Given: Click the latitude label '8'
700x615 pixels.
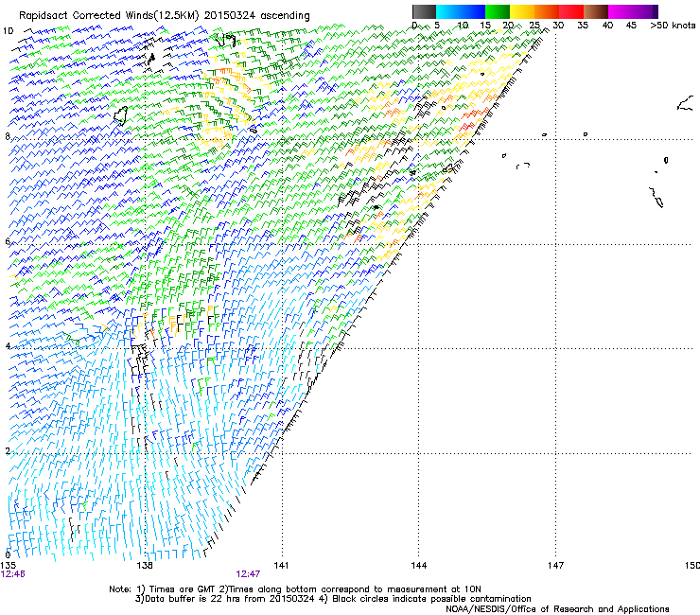Looking at the screenshot, I should [x=8, y=136].
